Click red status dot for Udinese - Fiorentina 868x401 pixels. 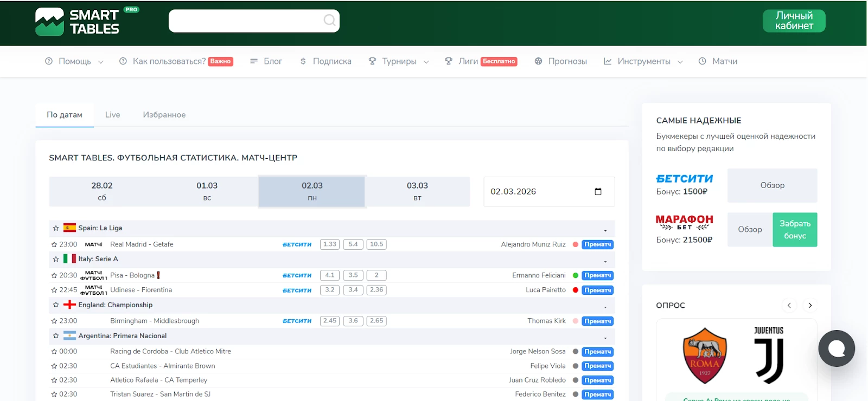click(x=576, y=290)
